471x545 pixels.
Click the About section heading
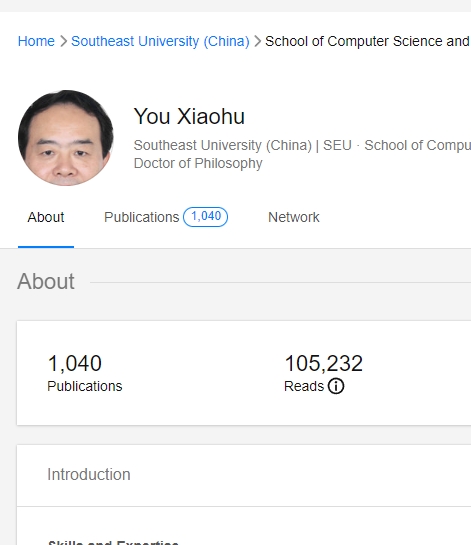pos(46,281)
